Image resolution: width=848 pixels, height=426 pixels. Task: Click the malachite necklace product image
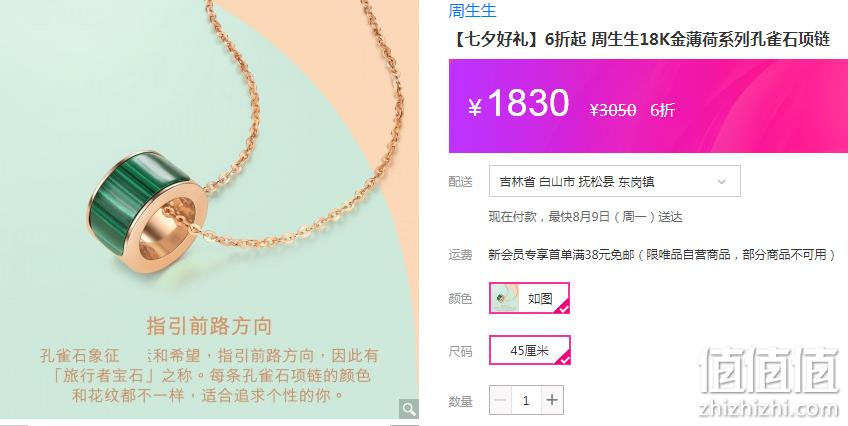pos(209,209)
